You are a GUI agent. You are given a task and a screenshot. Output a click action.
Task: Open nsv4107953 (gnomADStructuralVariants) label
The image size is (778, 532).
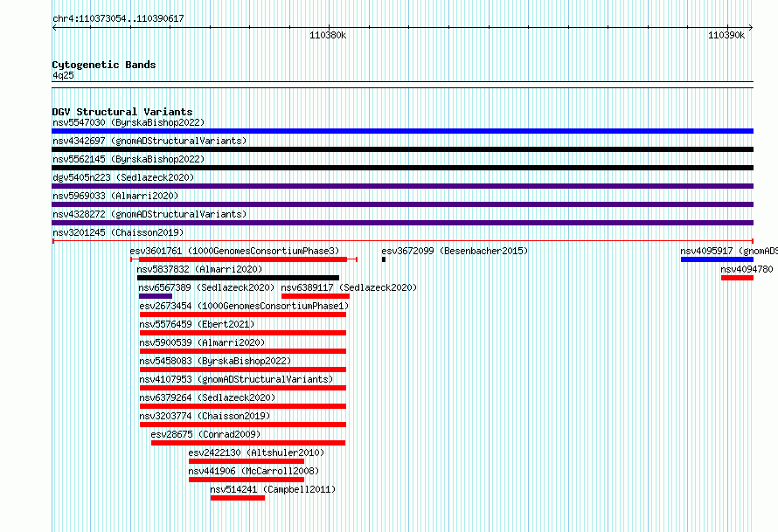click(x=236, y=379)
